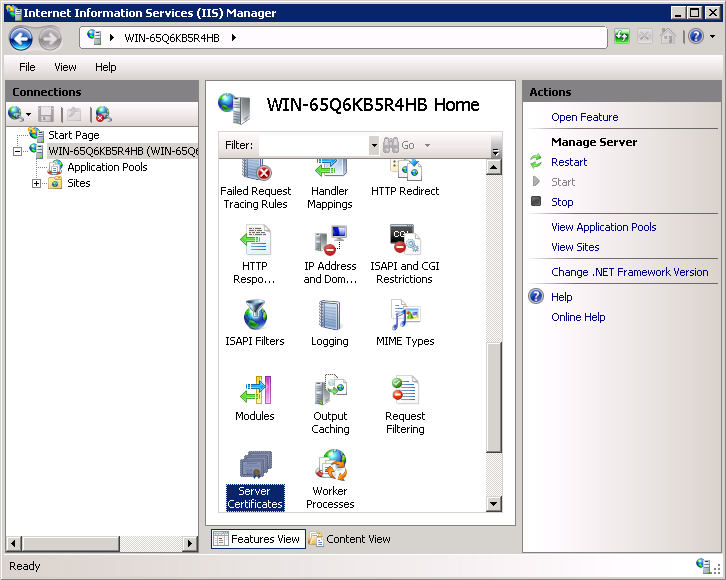Click the blue Help icon in top toolbar
Image resolution: width=726 pixels, height=580 pixels.
pyautogui.click(x=696, y=36)
